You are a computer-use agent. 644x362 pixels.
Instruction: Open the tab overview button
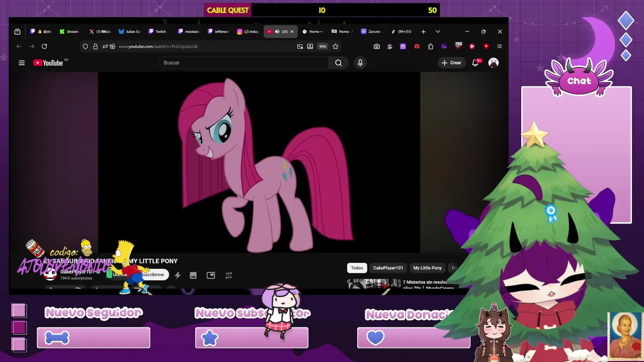click(18, 32)
